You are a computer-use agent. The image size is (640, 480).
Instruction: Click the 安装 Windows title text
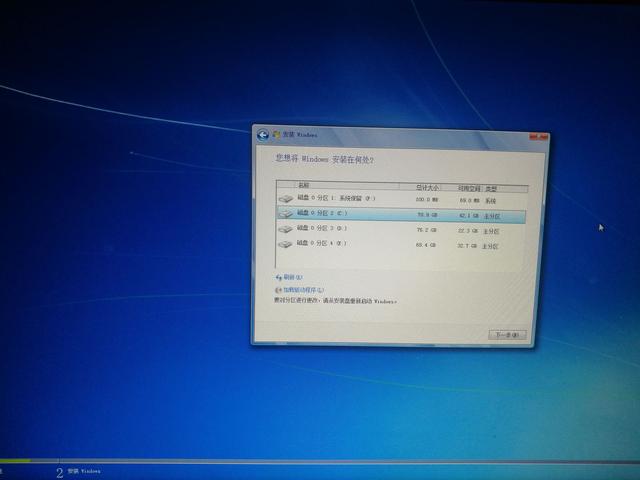coord(300,134)
